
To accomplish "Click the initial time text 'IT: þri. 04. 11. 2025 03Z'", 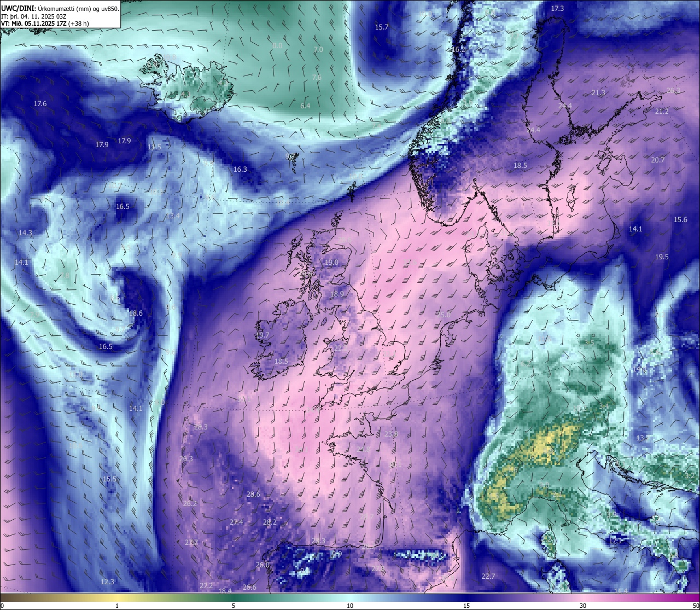I will (33, 16).
